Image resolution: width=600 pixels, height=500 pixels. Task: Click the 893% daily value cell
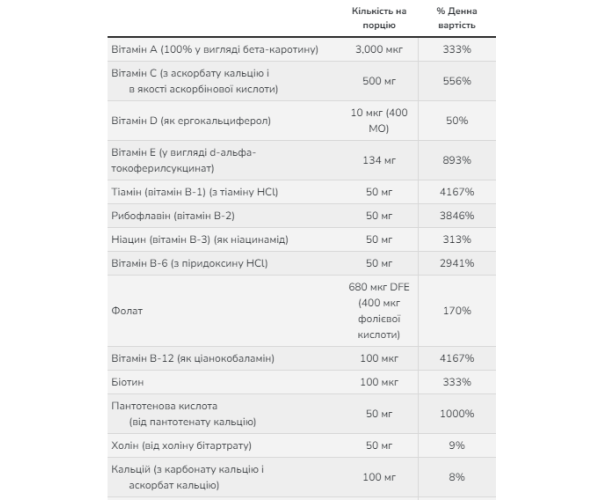457,160
